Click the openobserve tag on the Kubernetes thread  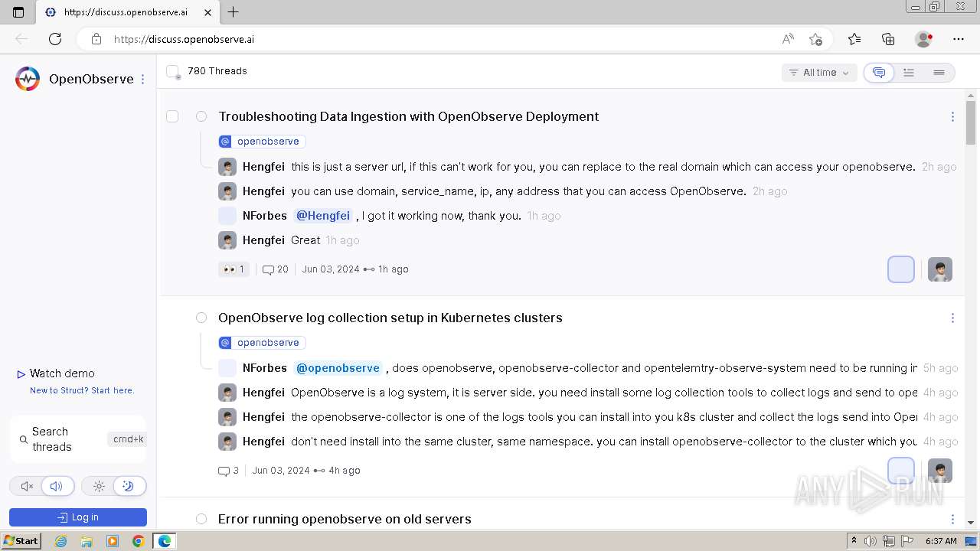[x=262, y=343]
